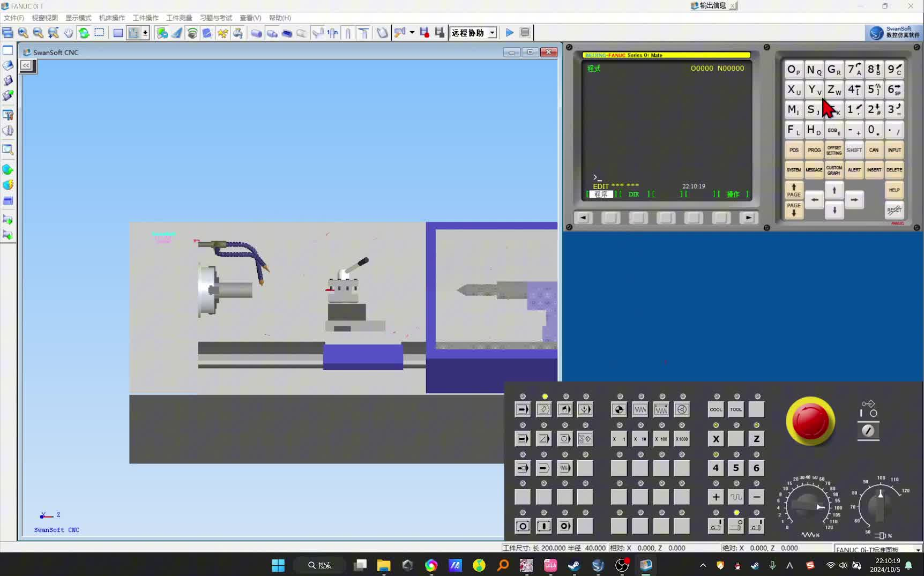This screenshot has width=924, height=576.
Task: Select the AUTO mode button on panel
Action: pos(523,409)
